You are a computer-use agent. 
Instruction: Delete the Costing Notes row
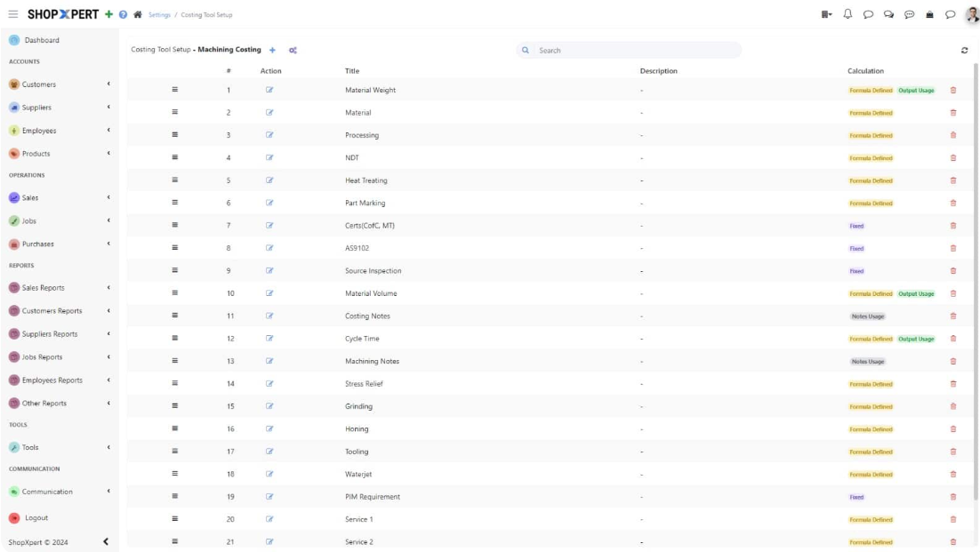pyautogui.click(x=953, y=316)
